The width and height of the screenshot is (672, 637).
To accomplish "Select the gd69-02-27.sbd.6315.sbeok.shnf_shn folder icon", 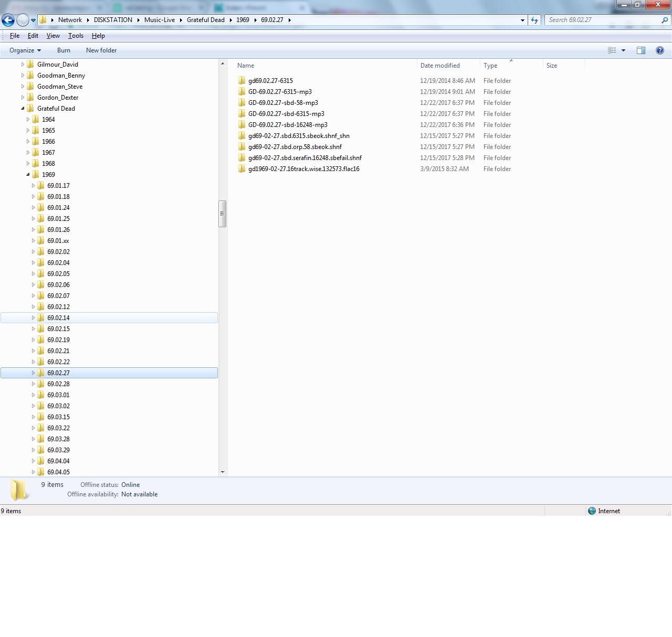I will [241, 136].
